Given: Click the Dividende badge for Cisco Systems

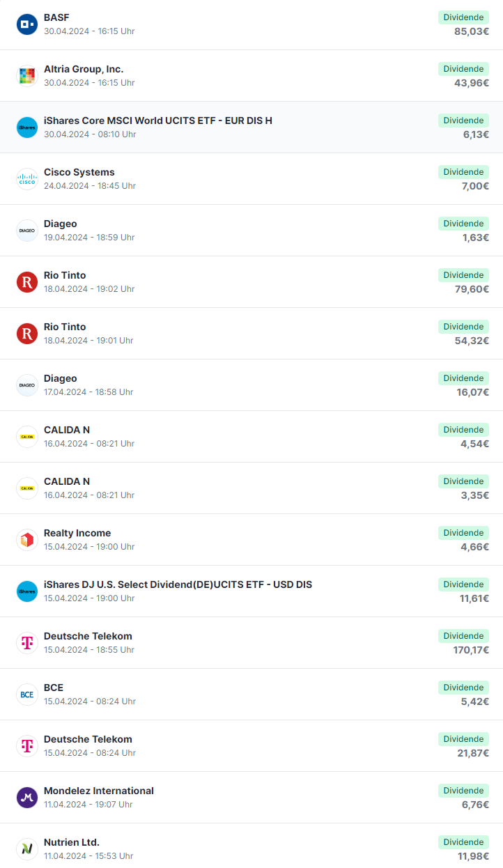Looking at the screenshot, I should pyautogui.click(x=463, y=172).
